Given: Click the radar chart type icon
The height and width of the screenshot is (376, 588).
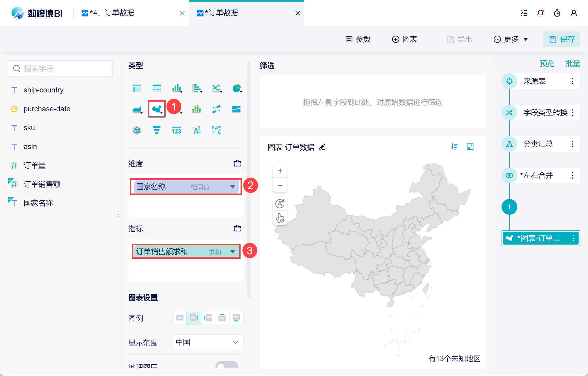Looking at the screenshot, I should [x=137, y=130].
